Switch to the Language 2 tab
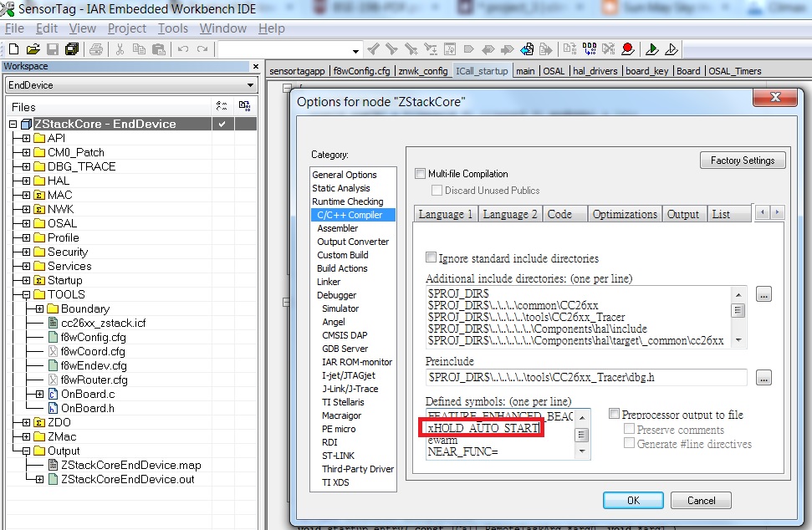The height and width of the screenshot is (530, 812). (x=510, y=214)
